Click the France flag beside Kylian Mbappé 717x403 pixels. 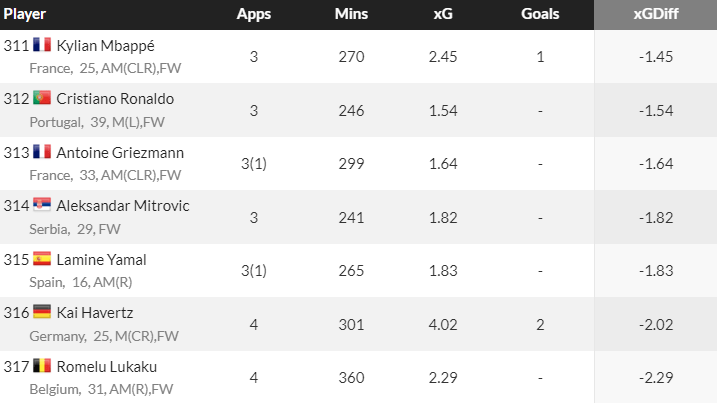pyautogui.click(x=42, y=45)
